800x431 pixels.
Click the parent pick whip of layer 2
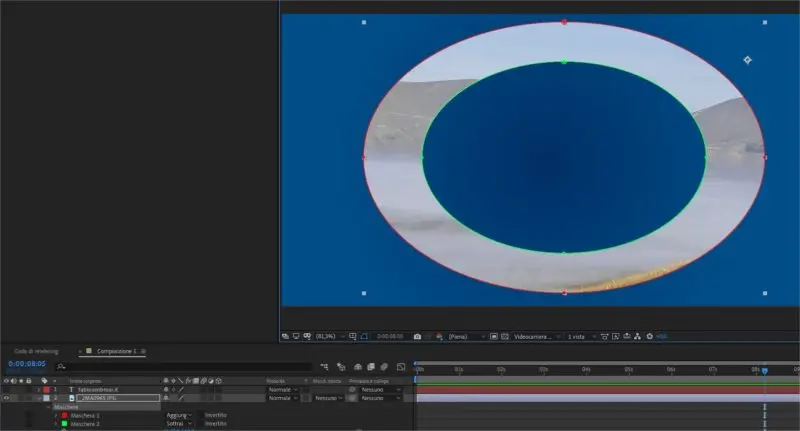(x=353, y=398)
